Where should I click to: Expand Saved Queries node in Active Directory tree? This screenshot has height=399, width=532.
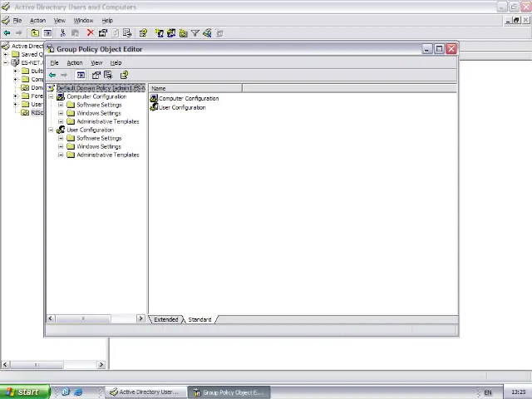pyautogui.click(x=6, y=54)
